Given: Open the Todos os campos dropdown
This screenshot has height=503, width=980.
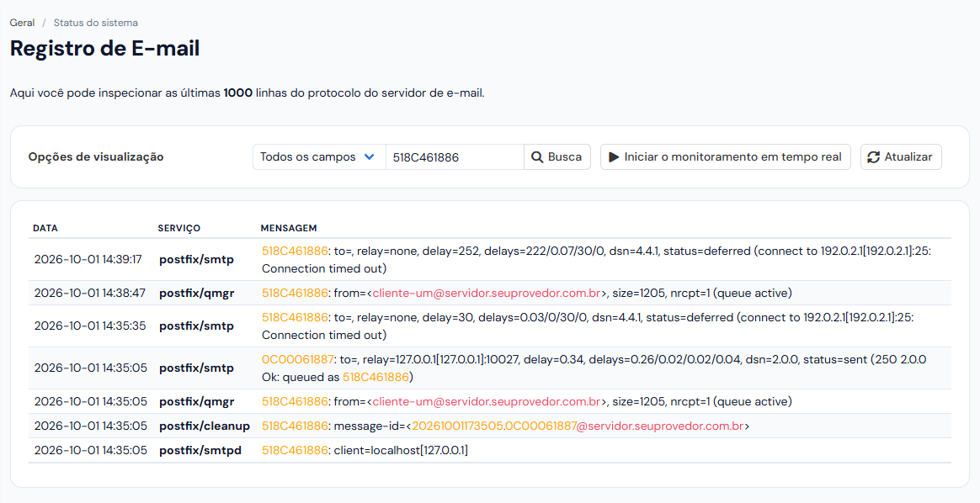Looking at the screenshot, I should [319, 157].
